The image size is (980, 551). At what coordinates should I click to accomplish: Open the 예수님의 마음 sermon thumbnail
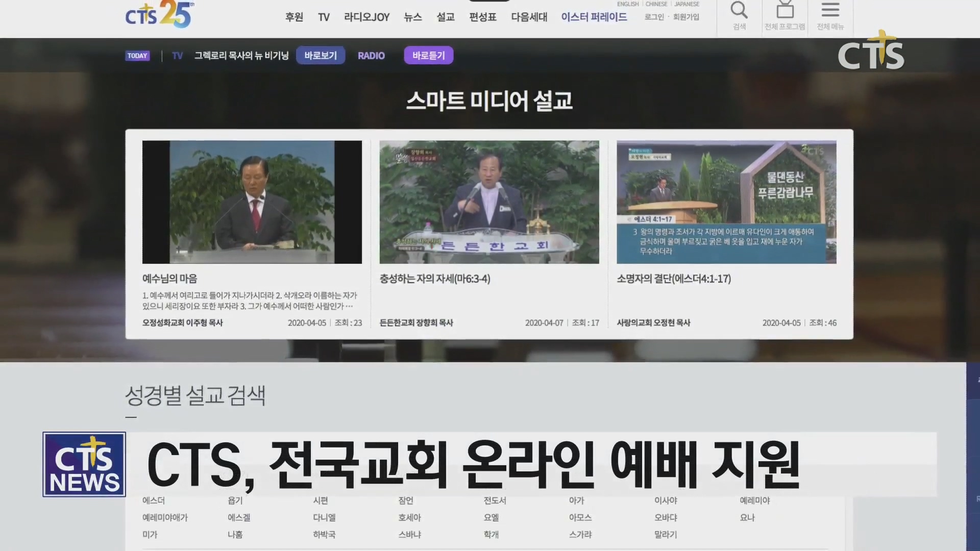(252, 202)
